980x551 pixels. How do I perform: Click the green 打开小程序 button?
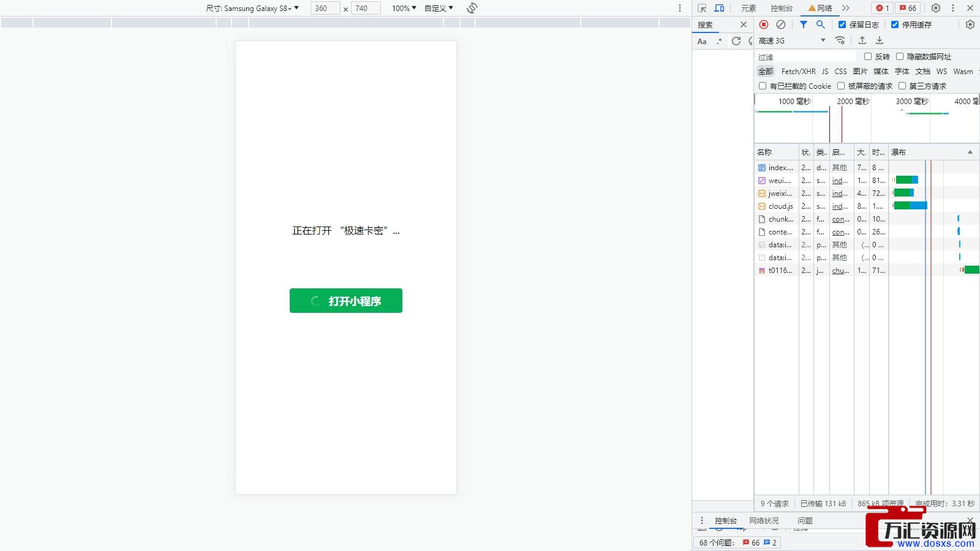click(x=346, y=301)
